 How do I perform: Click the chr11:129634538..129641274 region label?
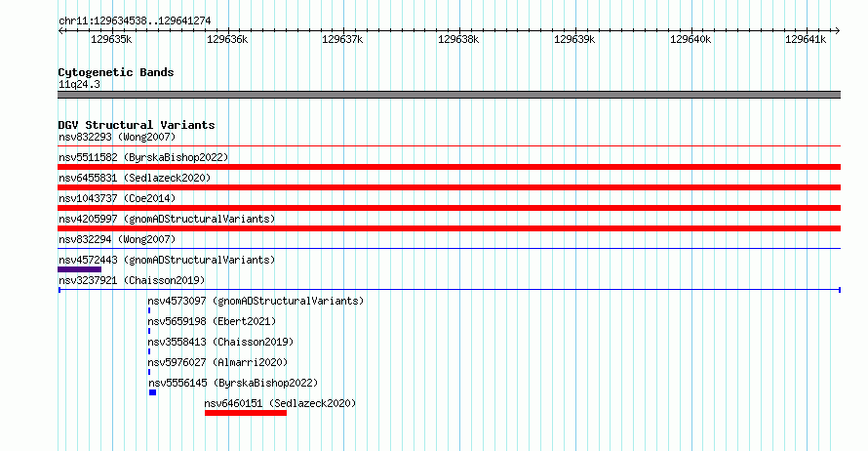[x=135, y=20]
